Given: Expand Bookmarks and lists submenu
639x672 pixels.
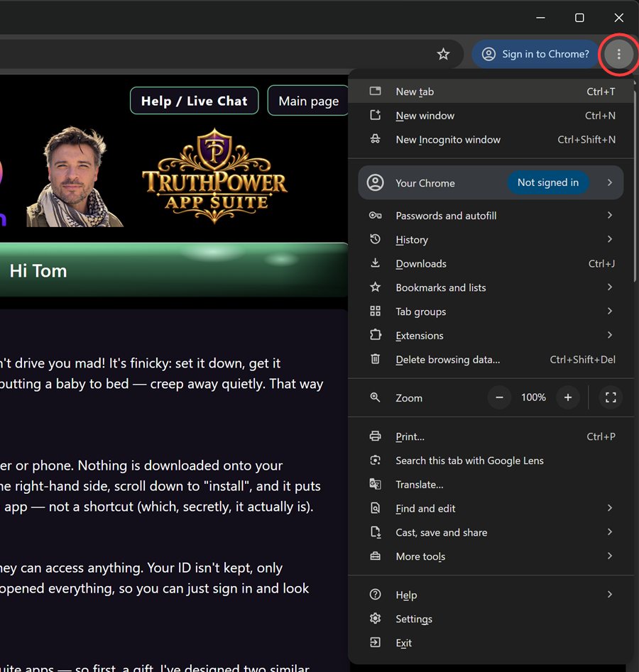Looking at the screenshot, I should [x=491, y=287].
